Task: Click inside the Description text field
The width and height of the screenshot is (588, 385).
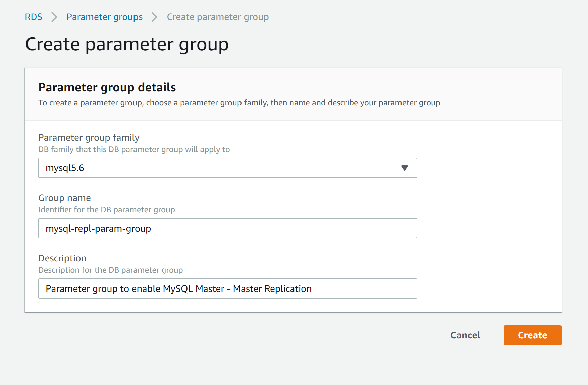Action: (227, 288)
